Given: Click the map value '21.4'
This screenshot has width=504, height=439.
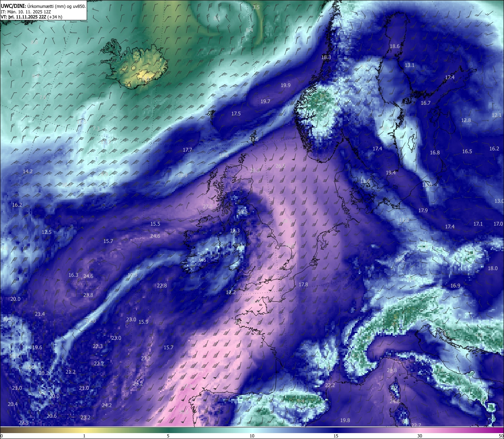Looking at the screenshot, I should coord(40,314).
